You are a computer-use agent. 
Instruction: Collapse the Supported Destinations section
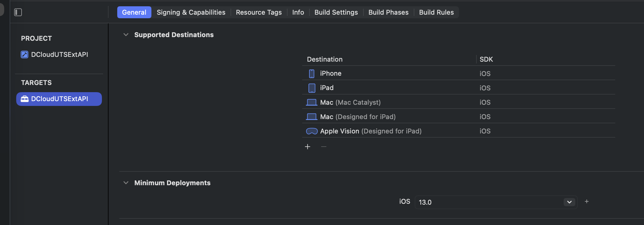coord(126,35)
